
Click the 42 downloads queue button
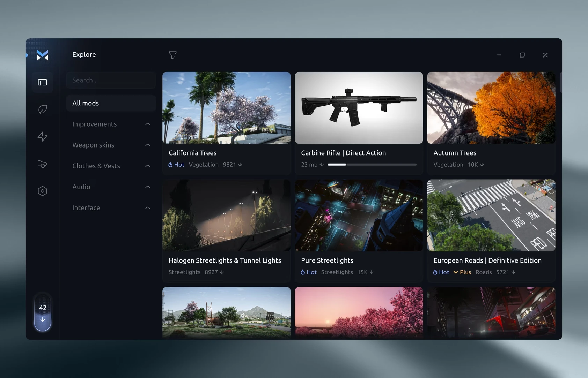point(43,312)
